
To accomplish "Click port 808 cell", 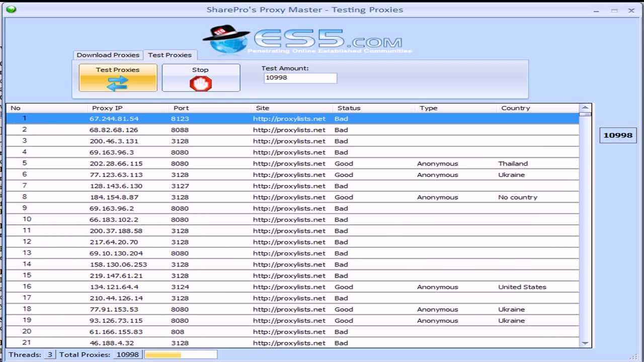I will click(178, 332).
